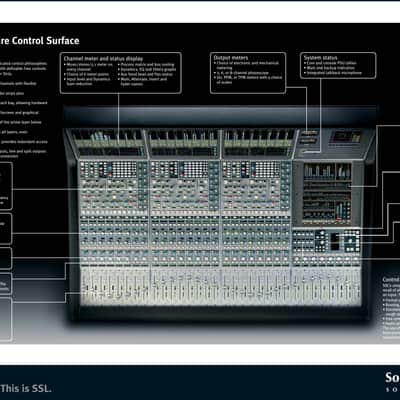
Task: Click the small monitor on the meter bridge's right end
Action: pyautogui.click(x=344, y=137)
